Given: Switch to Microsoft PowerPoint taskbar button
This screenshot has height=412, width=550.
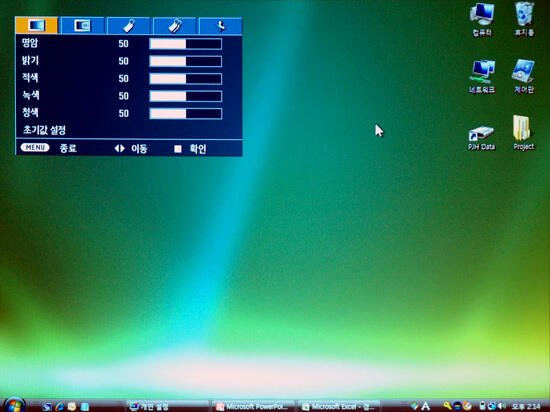Looking at the screenshot, I should (x=253, y=406).
